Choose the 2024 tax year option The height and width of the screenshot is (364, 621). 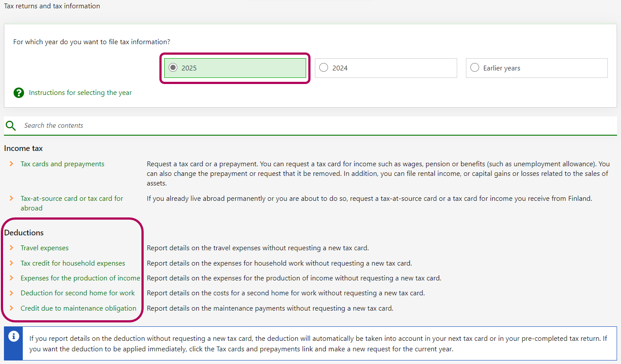324,68
